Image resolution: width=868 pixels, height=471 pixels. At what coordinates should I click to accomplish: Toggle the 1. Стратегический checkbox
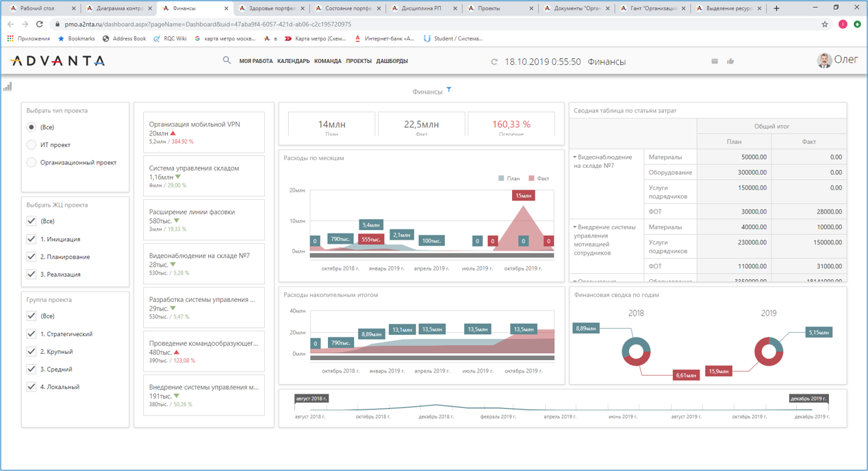(31, 333)
